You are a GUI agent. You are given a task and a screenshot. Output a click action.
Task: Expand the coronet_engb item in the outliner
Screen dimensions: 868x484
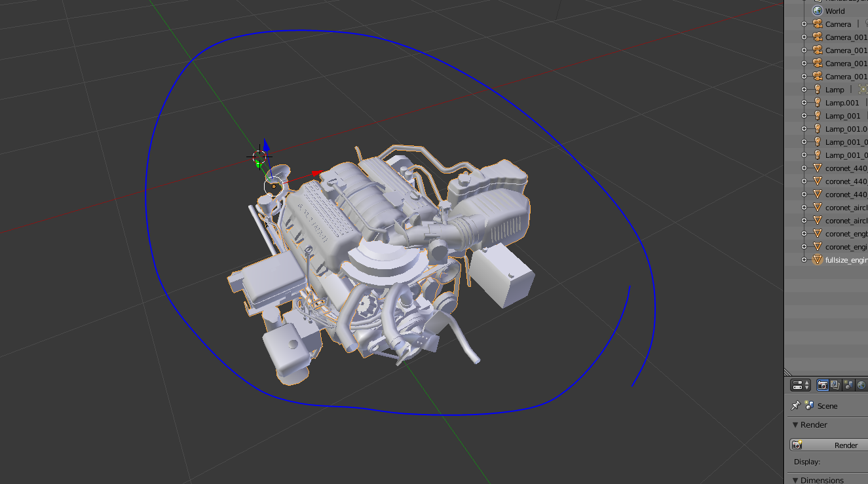point(804,233)
